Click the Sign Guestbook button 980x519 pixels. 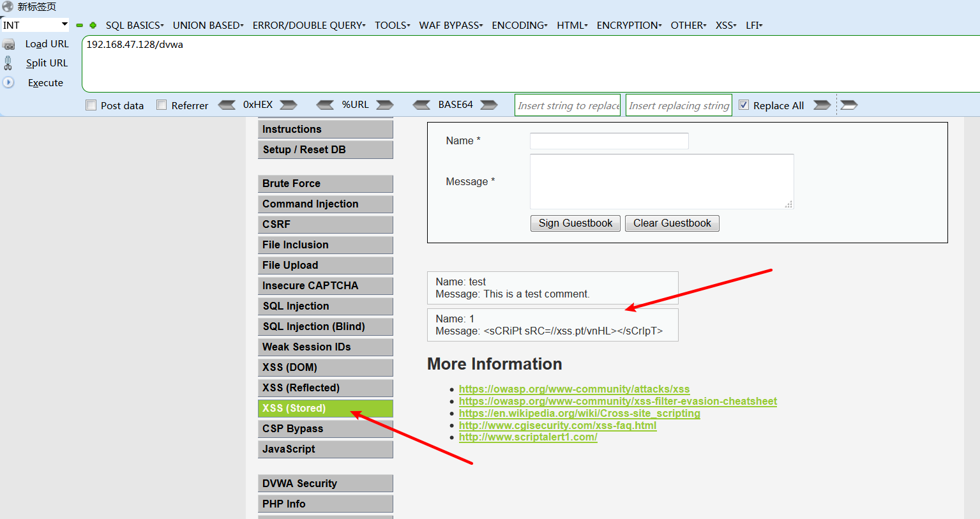[x=575, y=223]
